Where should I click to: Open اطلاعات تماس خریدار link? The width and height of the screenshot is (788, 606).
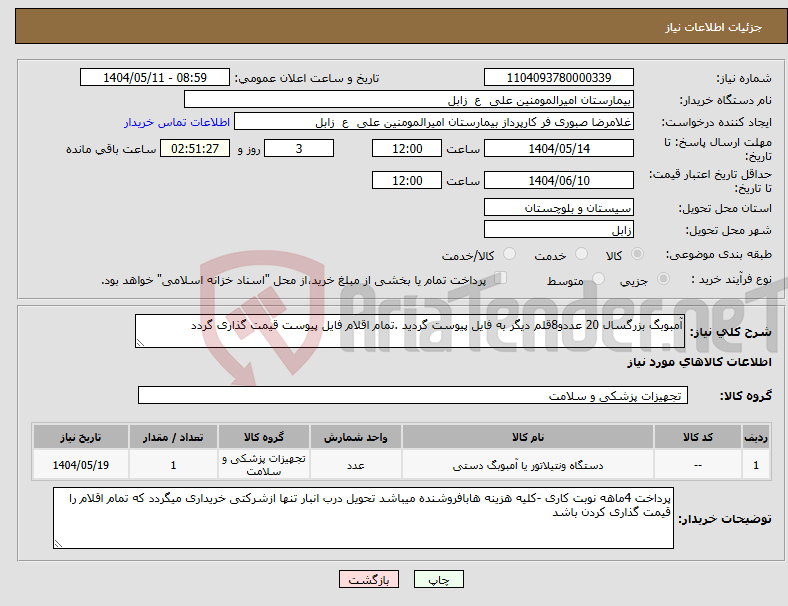(x=177, y=122)
